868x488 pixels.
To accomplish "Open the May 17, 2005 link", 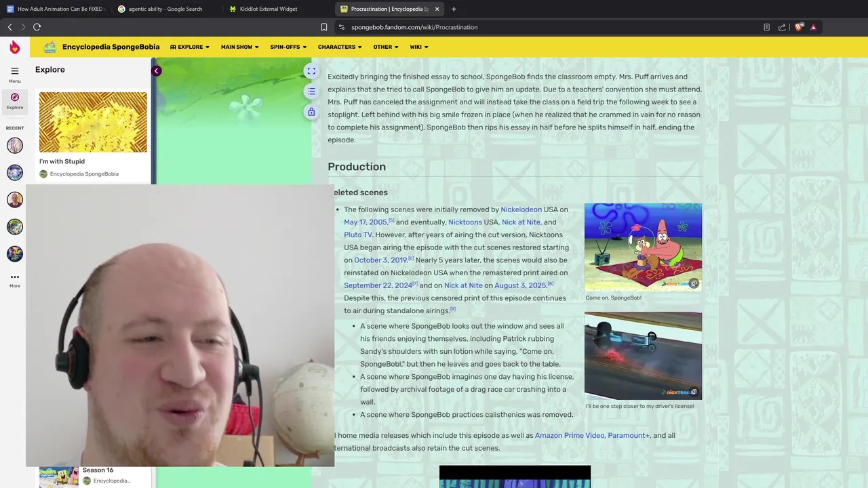I will [366, 222].
